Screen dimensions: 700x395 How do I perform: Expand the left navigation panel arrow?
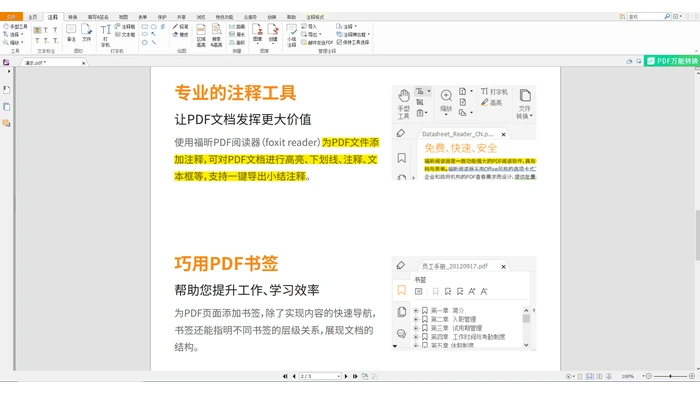pos(8,71)
